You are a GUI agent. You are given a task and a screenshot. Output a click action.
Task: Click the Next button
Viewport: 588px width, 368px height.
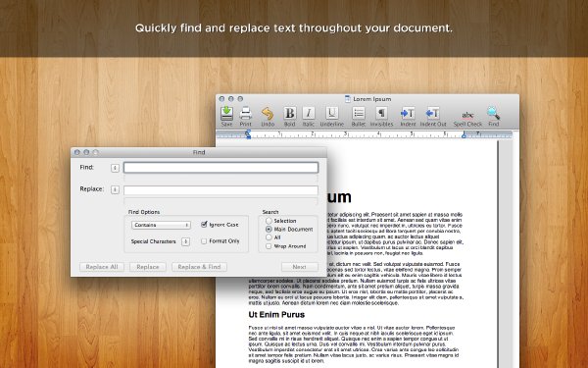[300, 267]
